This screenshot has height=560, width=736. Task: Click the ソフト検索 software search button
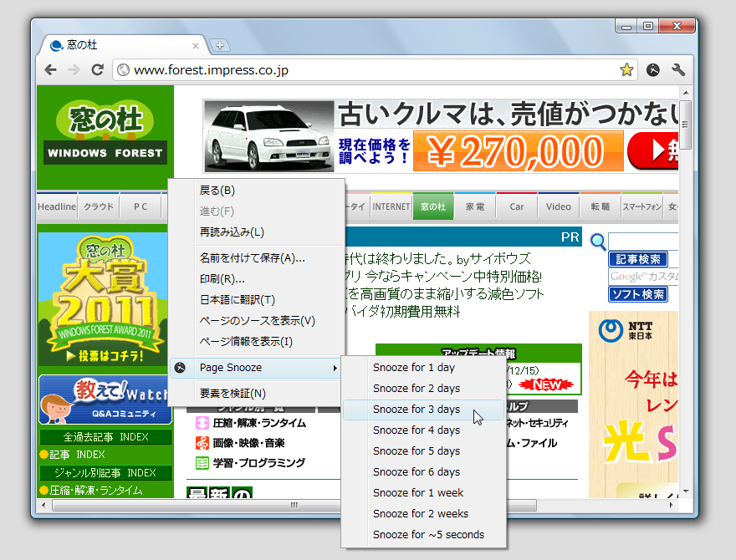pyautogui.click(x=637, y=294)
